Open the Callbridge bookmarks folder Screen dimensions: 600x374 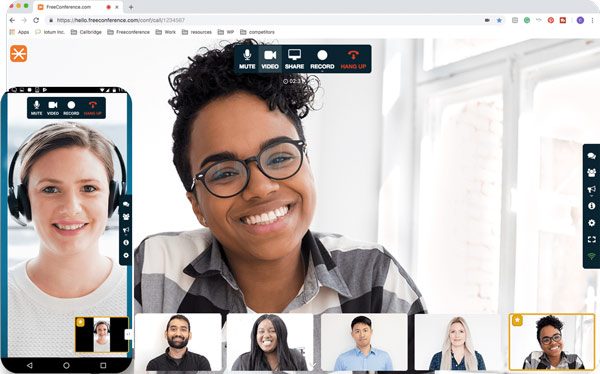click(86, 32)
